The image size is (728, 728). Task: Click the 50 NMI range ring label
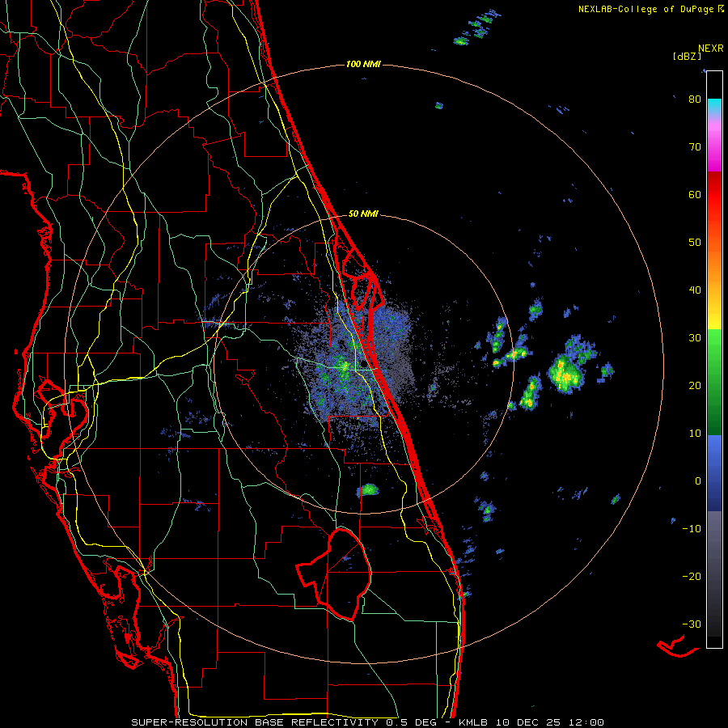click(x=363, y=214)
